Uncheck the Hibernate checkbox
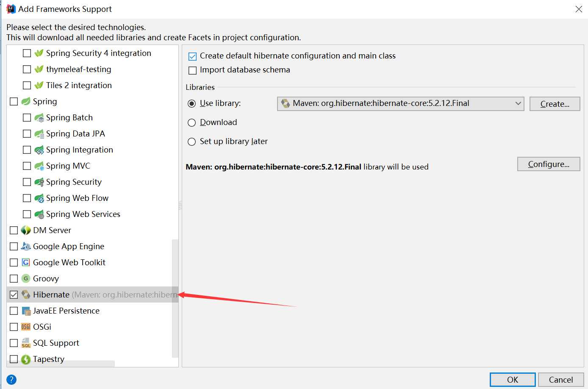Image resolution: width=588 pixels, height=389 pixels. pyautogui.click(x=14, y=295)
